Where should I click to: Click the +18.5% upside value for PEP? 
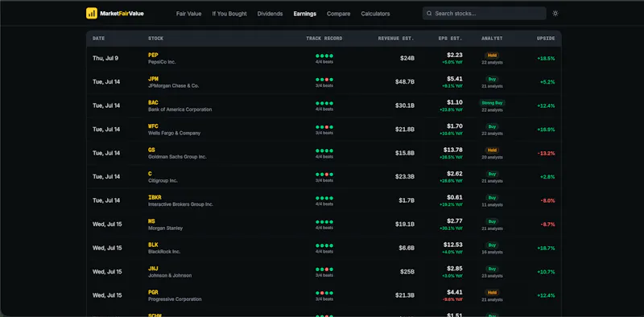point(546,58)
